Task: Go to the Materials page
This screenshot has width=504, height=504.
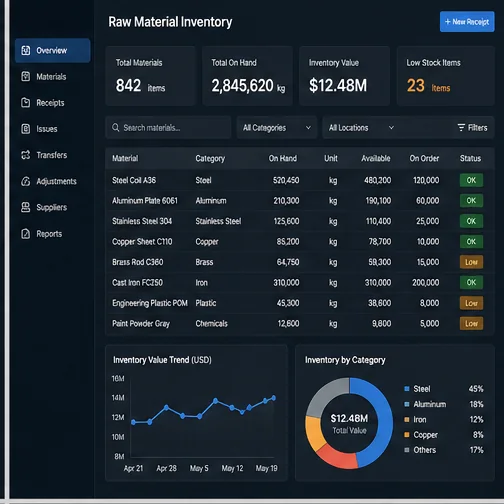Action: (x=53, y=76)
